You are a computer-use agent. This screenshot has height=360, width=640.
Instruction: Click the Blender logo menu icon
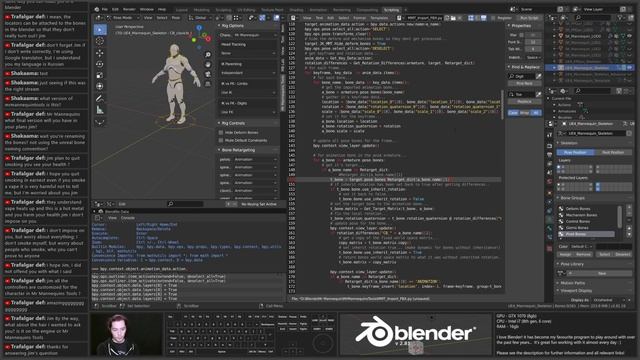96,9
